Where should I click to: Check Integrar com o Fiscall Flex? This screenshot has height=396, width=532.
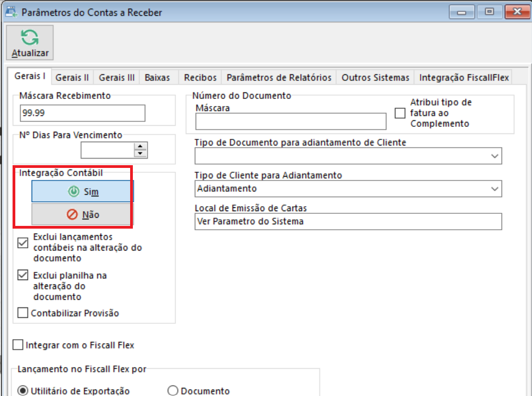click(17, 345)
